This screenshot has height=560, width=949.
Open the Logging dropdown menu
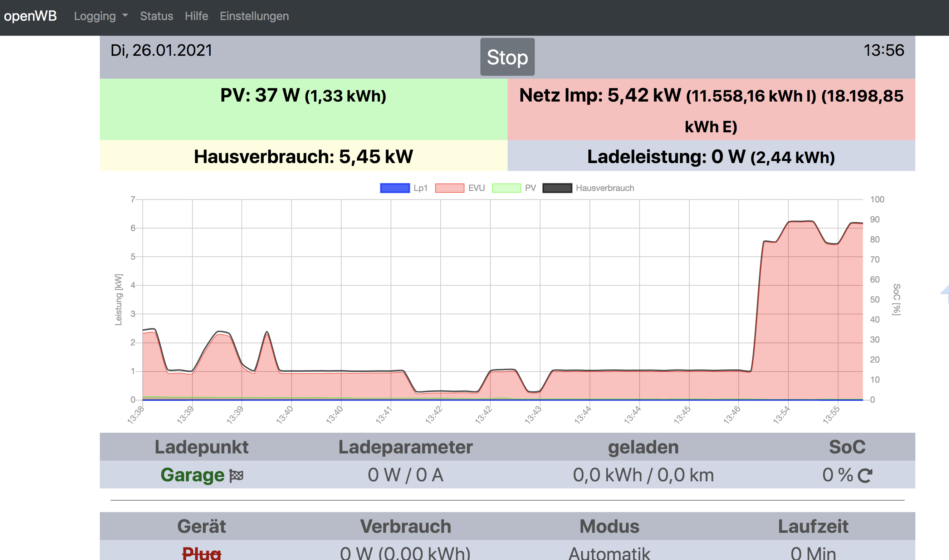[95, 16]
